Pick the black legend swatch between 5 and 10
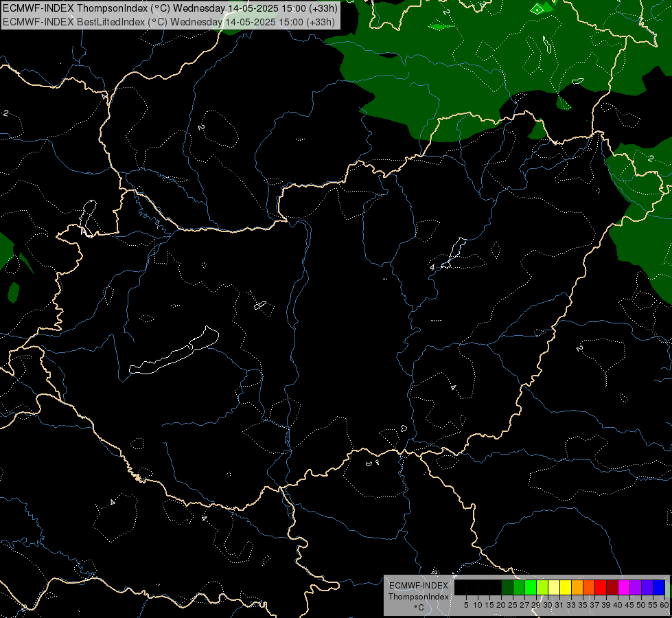The width and height of the screenshot is (672, 618). pyautogui.click(x=472, y=587)
